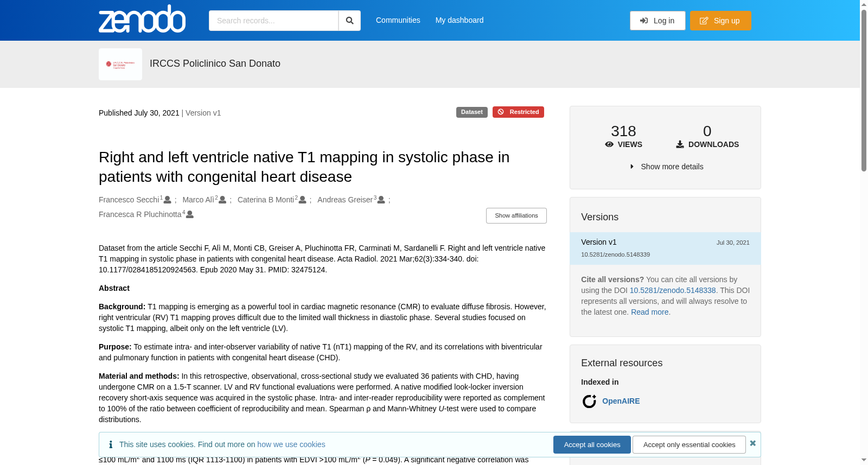Open the how we use cookies link

click(x=291, y=444)
